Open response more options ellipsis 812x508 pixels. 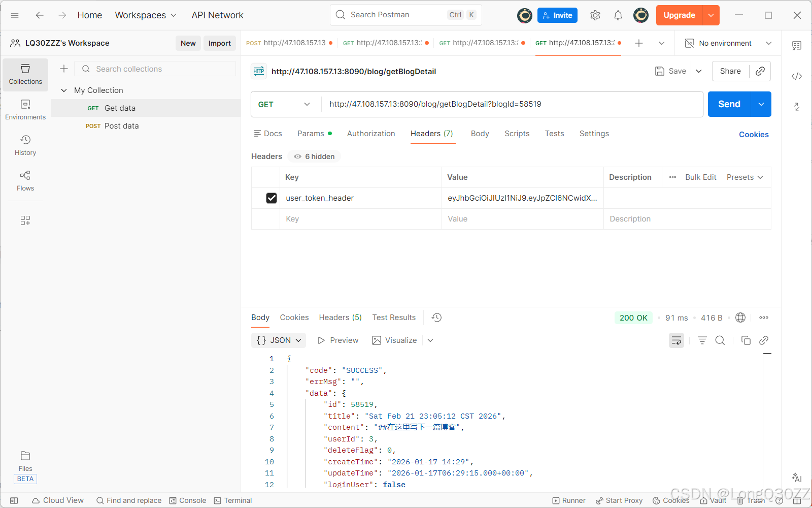coord(764,317)
